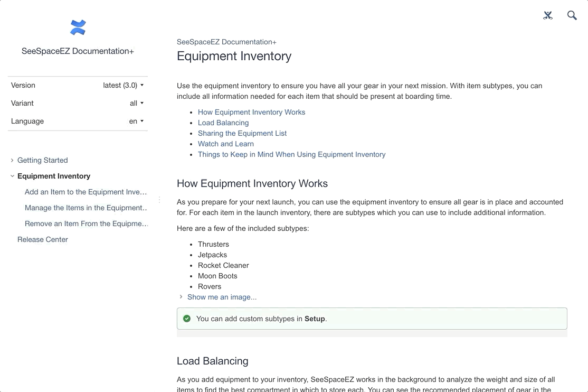The image size is (588, 392).
Task: Follow the Load Balancing link
Action: [x=223, y=123]
